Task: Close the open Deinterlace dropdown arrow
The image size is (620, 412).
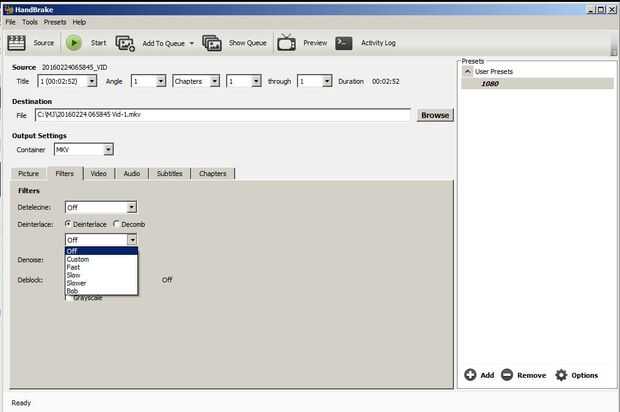Action: (x=132, y=240)
